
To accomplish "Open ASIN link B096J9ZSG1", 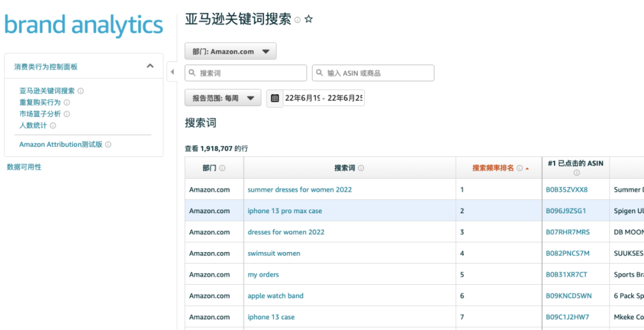I will click(x=566, y=211).
